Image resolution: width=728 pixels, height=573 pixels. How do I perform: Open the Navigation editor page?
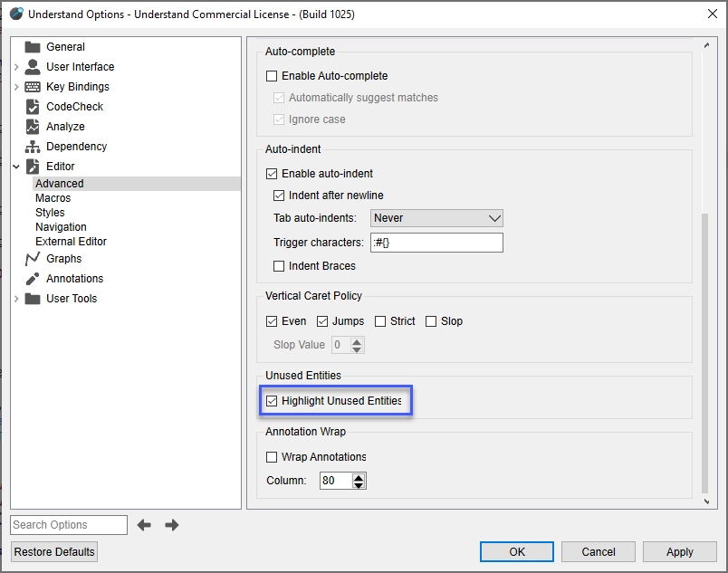61,227
